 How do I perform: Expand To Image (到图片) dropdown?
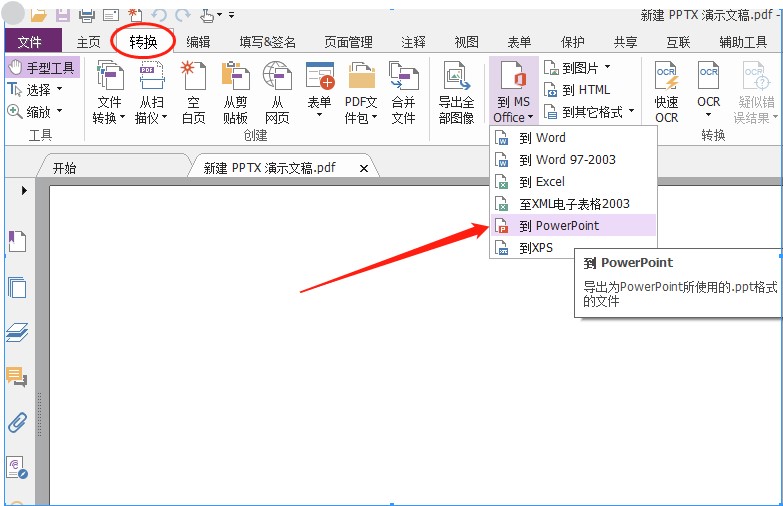[608, 67]
